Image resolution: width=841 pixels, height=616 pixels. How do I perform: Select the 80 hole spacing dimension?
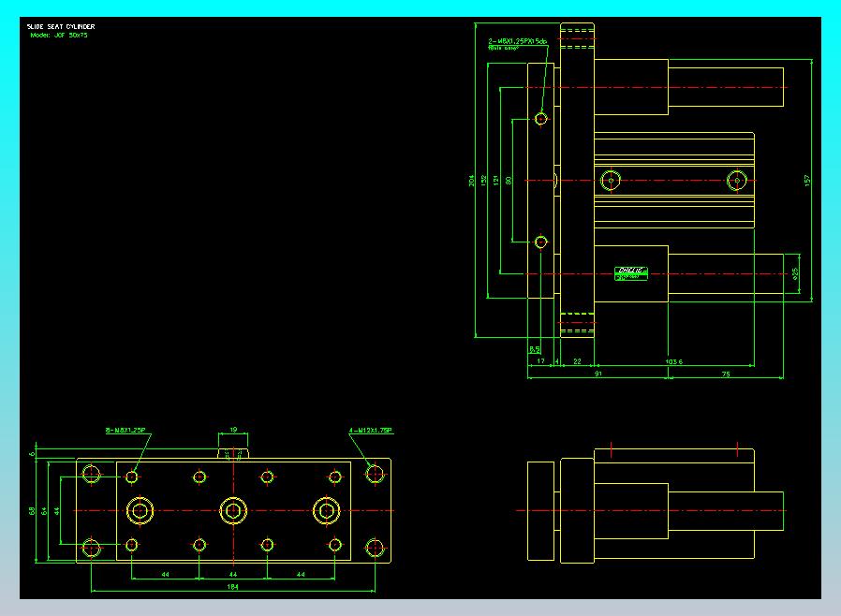tap(509, 180)
